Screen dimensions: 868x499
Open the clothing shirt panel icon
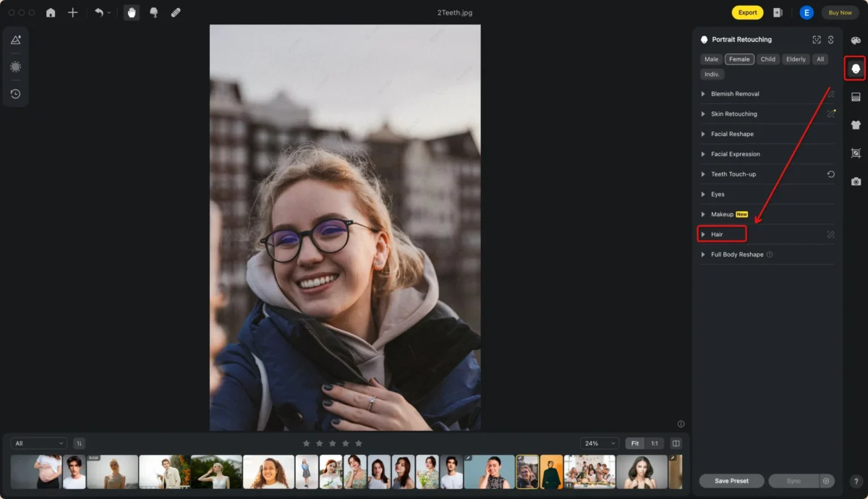(856, 125)
